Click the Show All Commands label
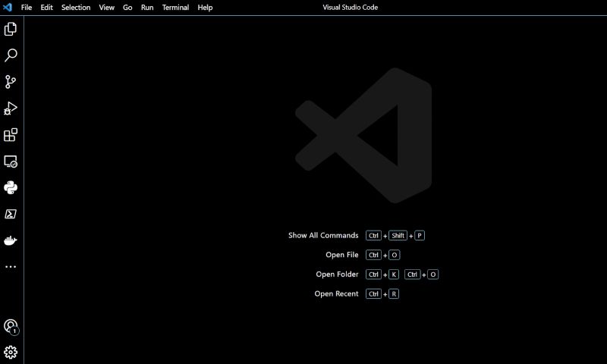607x364 pixels. coord(323,235)
